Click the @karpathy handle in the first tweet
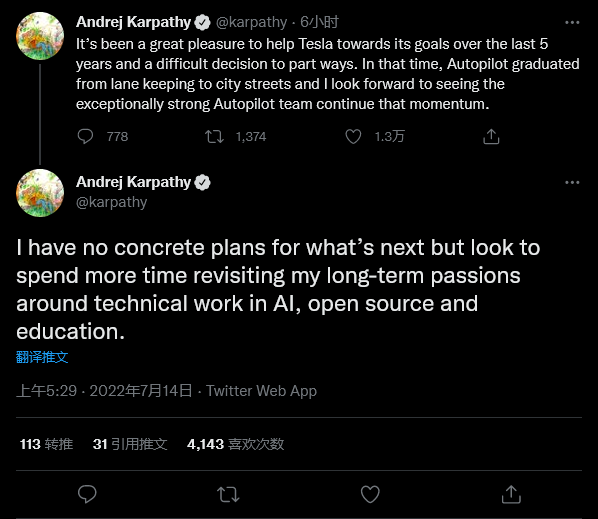Screen dimensions: 598x519 pyautogui.click(x=251, y=22)
